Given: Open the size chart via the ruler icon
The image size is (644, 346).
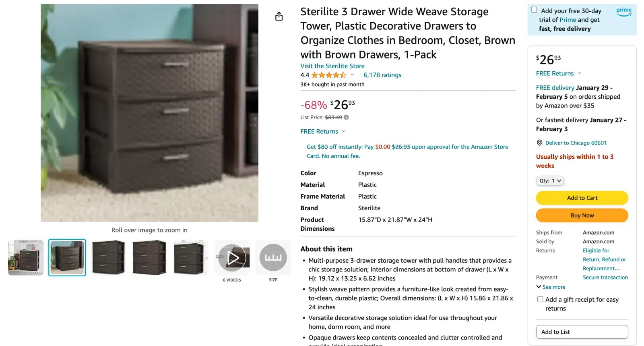Looking at the screenshot, I should coord(273,257).
